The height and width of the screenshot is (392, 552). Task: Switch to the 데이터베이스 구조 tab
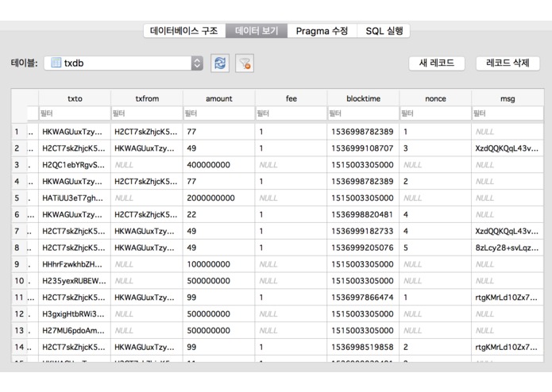pyautogui.click(x=184, y=31)
